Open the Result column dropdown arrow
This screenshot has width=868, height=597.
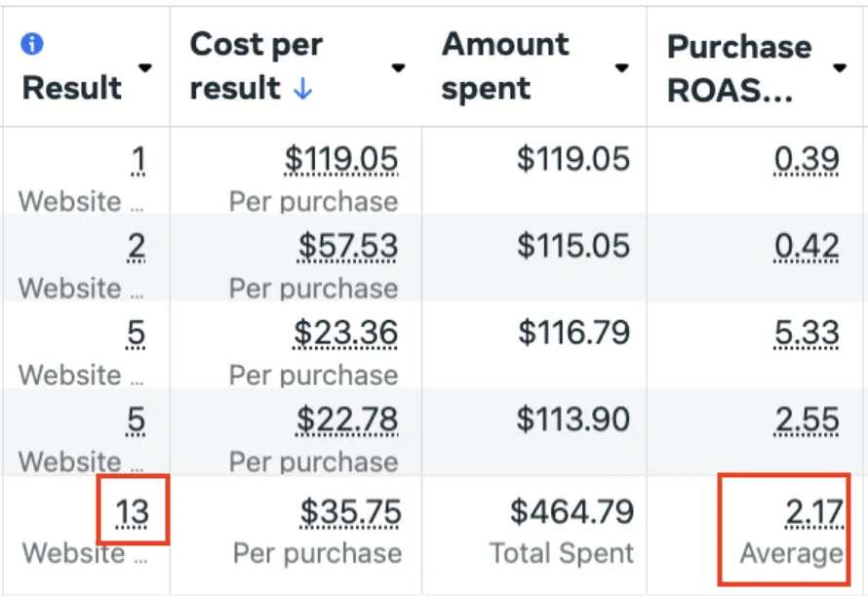pos(145,68)
